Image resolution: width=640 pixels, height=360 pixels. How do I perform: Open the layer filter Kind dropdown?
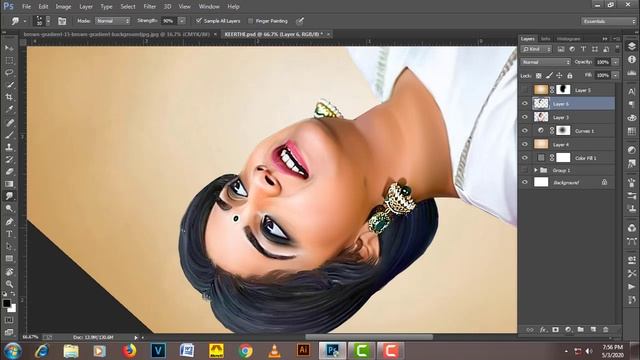pyautogui.click(x=536, y=49)
